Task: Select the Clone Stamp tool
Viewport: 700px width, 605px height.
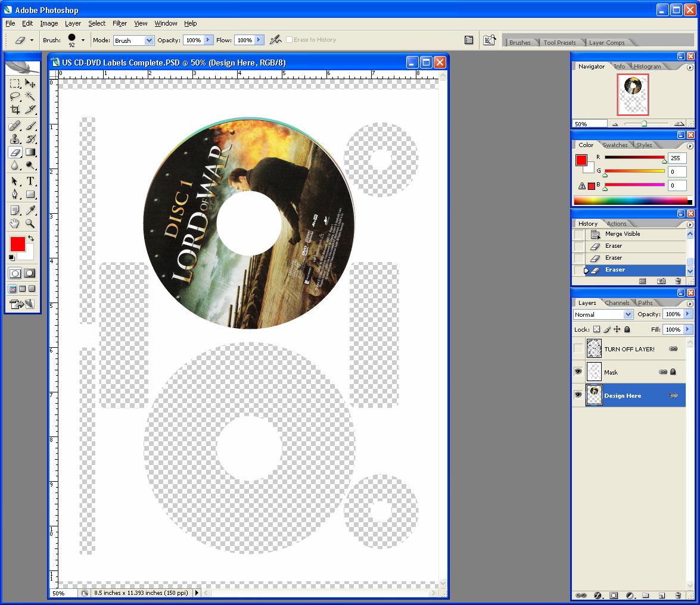Action: pos(15,139)
